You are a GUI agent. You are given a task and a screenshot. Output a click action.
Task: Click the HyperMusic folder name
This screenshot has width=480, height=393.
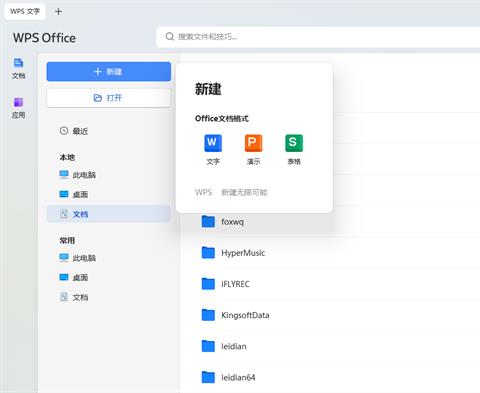243,253
